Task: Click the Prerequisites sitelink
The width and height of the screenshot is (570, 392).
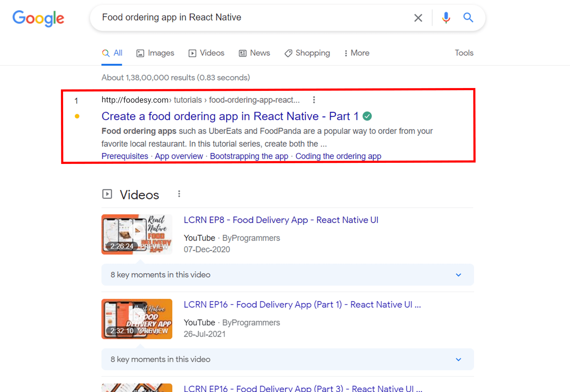Action: pyautogui.click(x=125, y=156)
